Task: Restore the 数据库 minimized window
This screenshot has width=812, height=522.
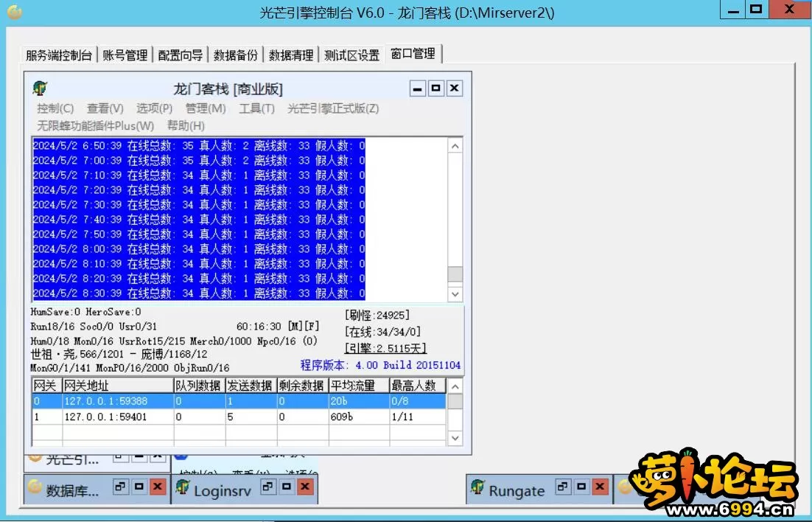Action: 121,487
